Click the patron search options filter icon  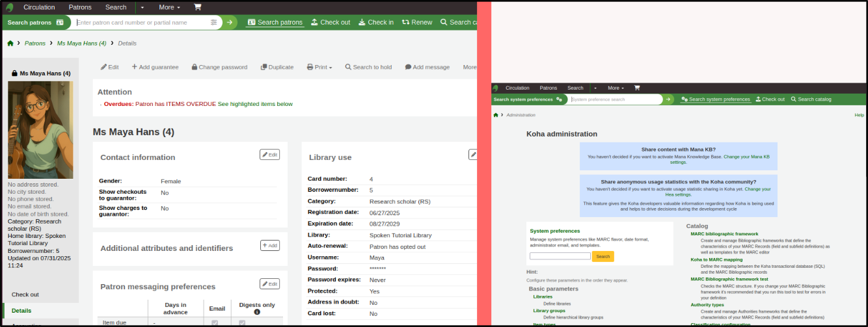tap(214, 22)
